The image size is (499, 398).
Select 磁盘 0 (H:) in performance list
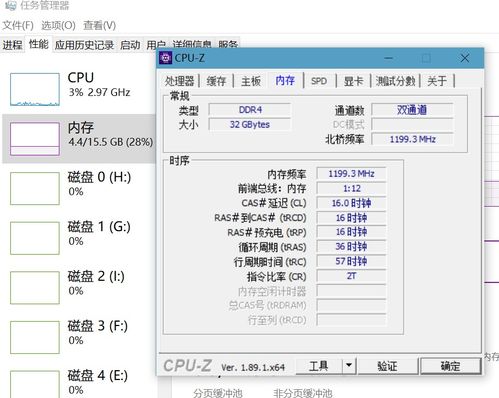click(79, 188)
